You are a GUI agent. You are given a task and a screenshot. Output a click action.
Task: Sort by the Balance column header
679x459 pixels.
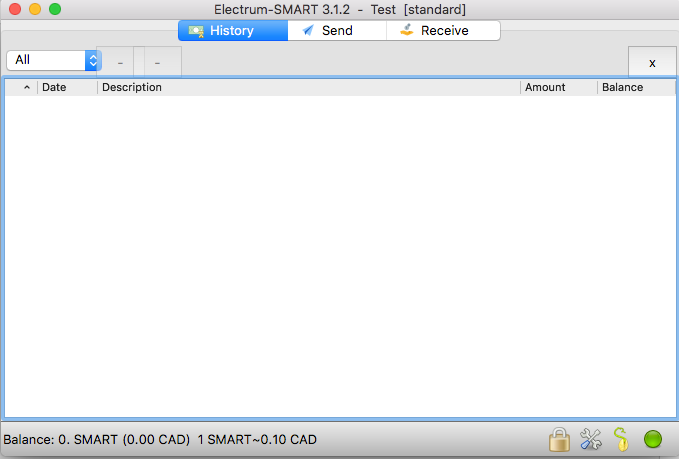[636, 87]
